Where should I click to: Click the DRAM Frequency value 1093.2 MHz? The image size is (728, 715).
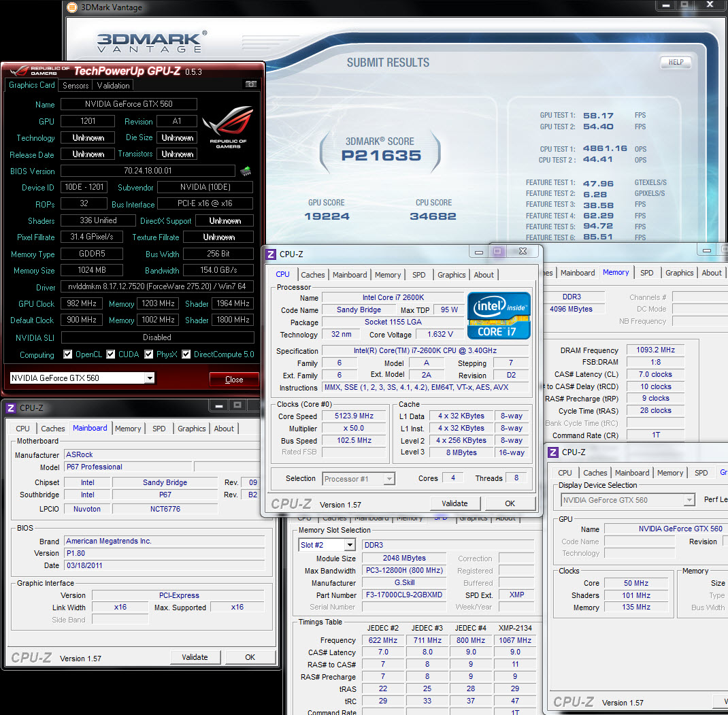pyautogui.click(x=655, y=350)
